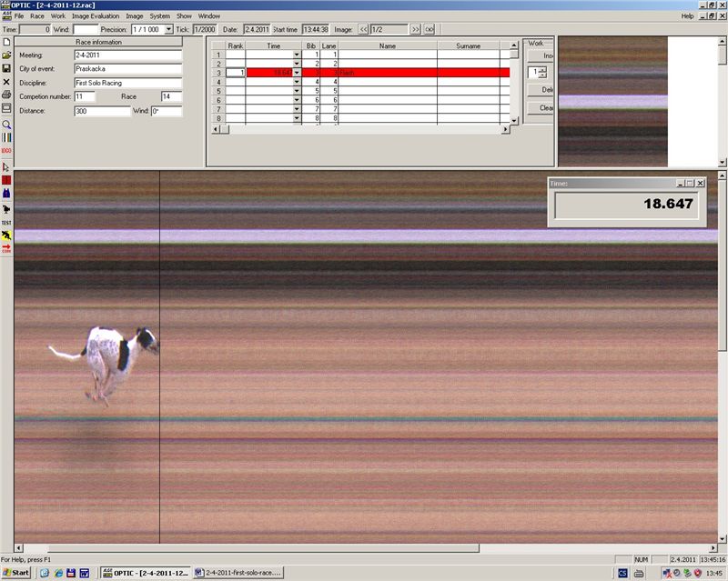This screenshot has height=581, width=728.
Task: Click the Internet Explorer quick launch icon
Action: click(58, 573)
